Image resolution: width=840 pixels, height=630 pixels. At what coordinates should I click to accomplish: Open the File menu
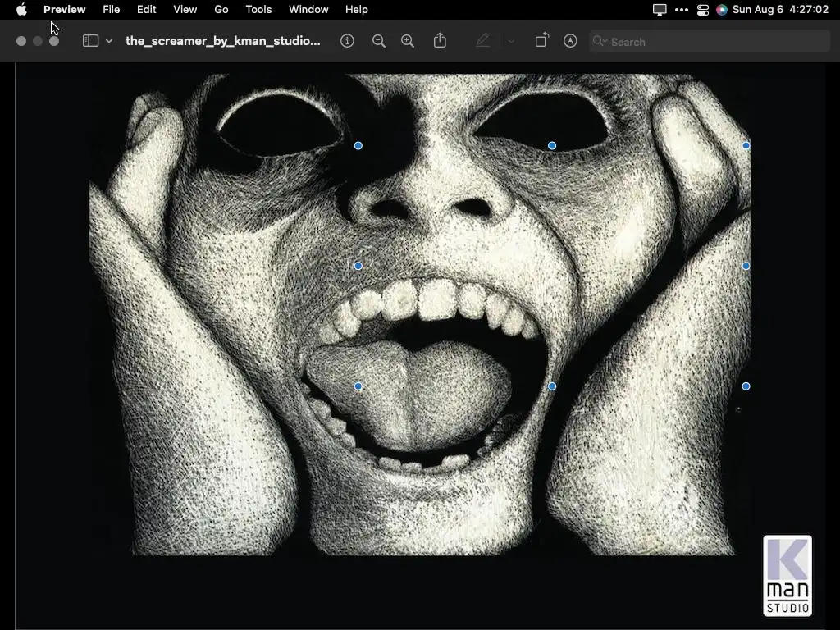pos(111,9)
